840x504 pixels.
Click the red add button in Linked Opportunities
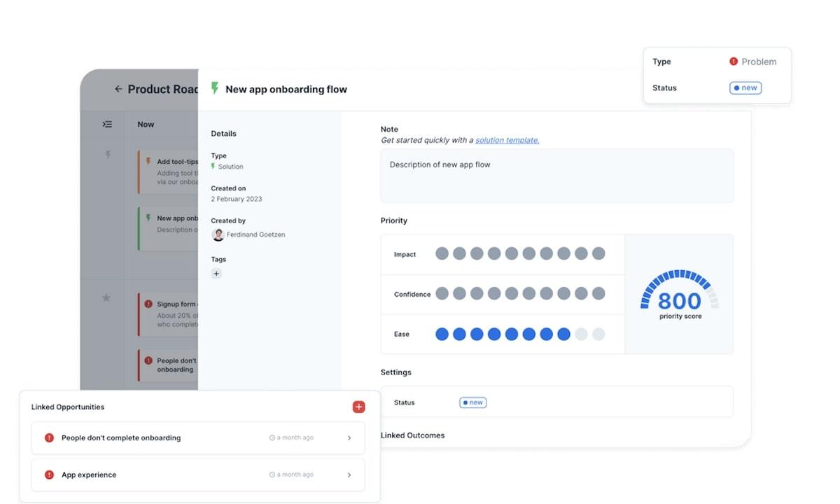(x=358, y=407)
